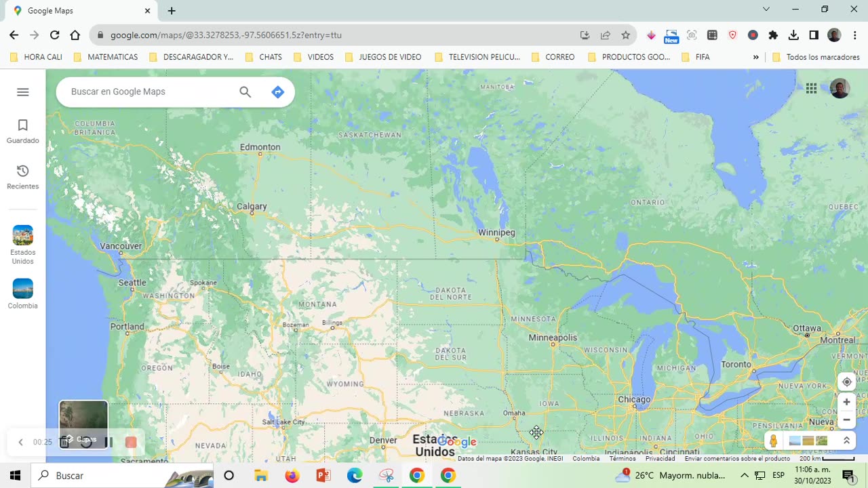Install app from address bar icon

585,35
